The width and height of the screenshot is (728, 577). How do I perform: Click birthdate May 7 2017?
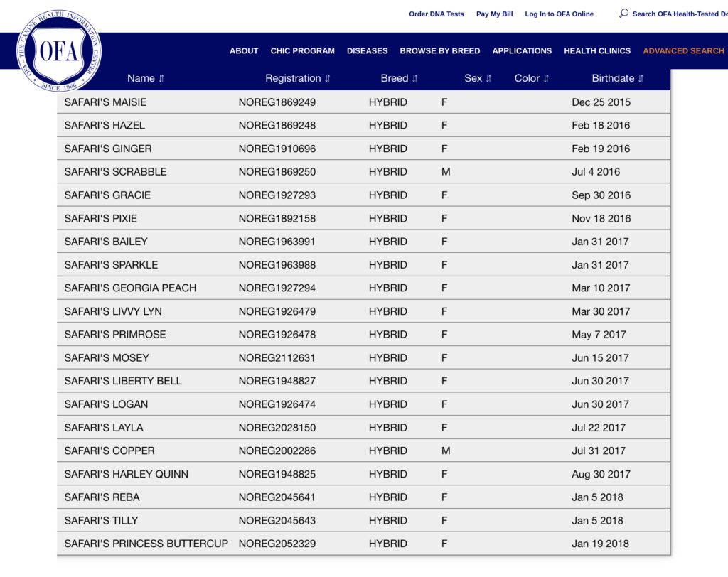click(x=599, y=334)
